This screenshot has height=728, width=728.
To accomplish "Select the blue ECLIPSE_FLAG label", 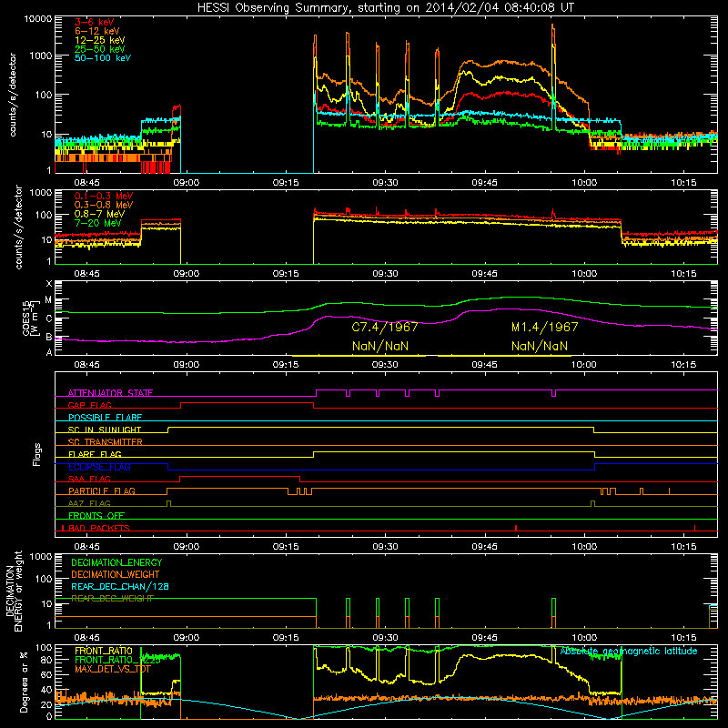I will tap(99, 467).
